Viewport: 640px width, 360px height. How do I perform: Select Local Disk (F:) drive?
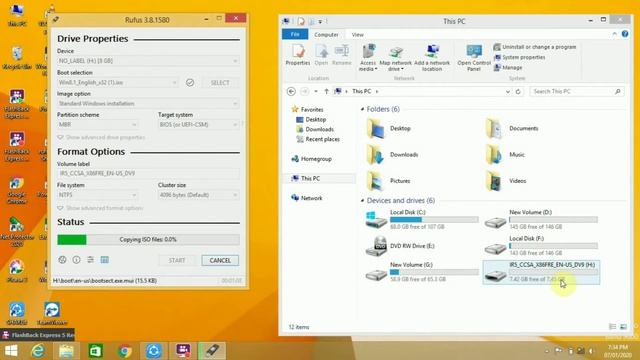coord(541,246)
